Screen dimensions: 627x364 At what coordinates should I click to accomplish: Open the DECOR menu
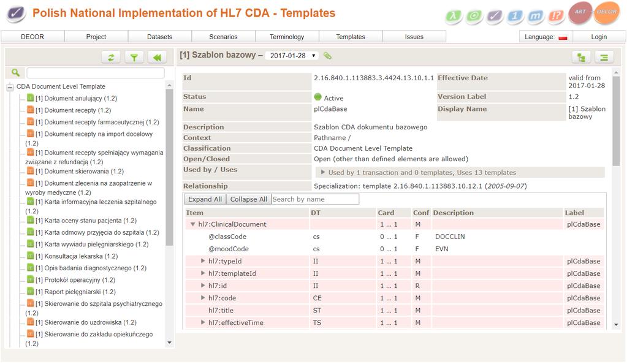[32, 37]
